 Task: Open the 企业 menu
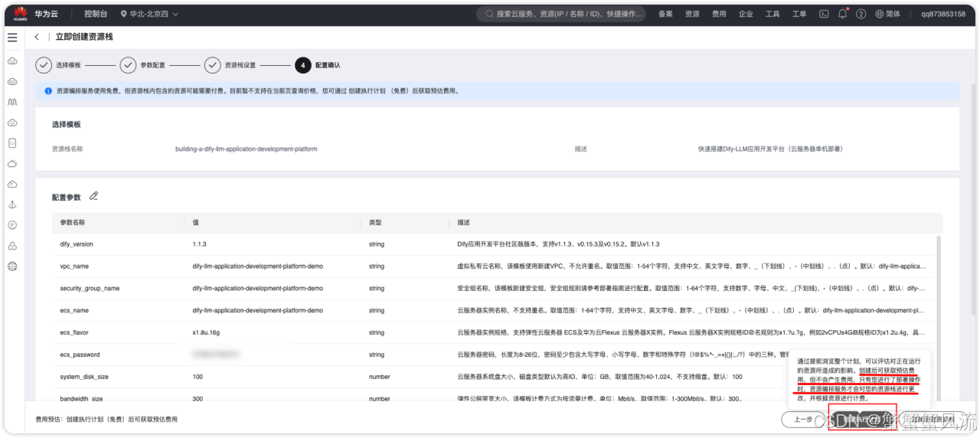click(x=746, y=14)
